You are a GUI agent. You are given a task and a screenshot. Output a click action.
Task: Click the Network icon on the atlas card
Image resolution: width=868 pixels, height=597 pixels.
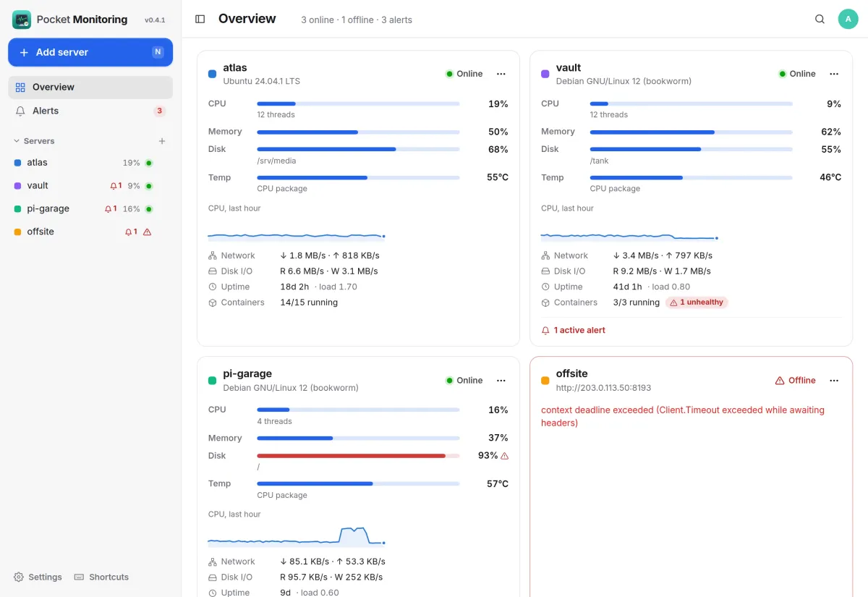(213, 255)
